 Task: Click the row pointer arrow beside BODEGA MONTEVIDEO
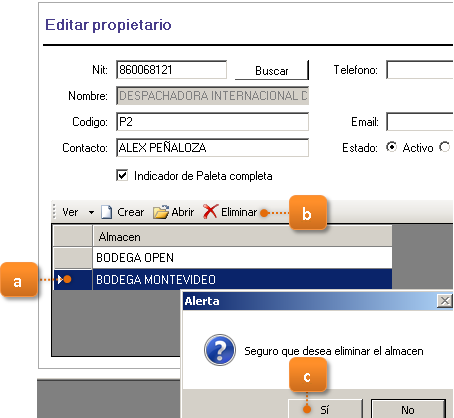point(60,279)
